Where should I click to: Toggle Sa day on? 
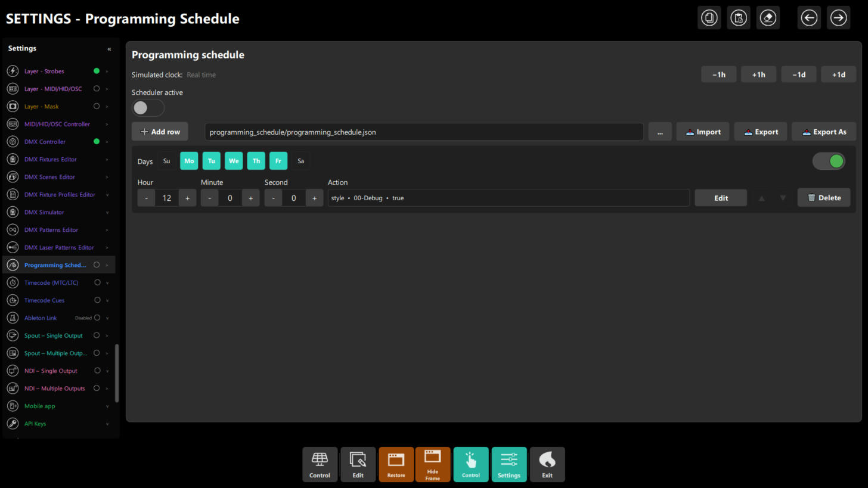(x=300, y=161)
